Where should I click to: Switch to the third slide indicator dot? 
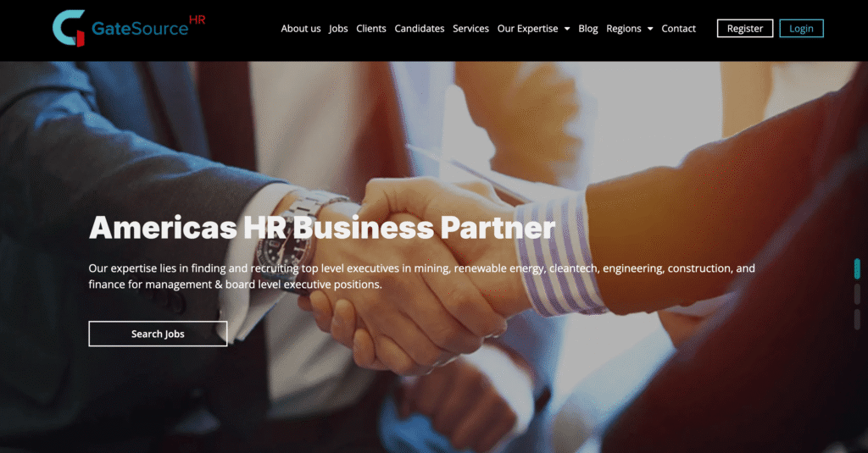tap(857, 320)
